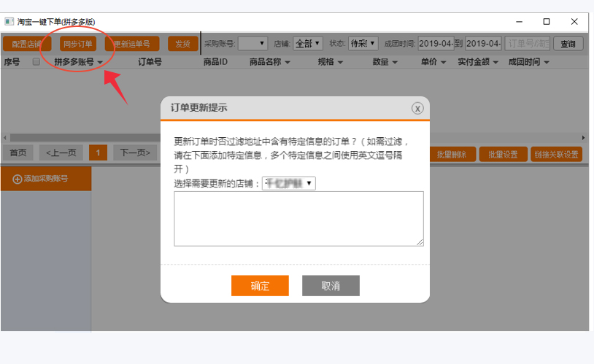
Task: Close the 淘宝一键下单 window
Action: point(574,22)
